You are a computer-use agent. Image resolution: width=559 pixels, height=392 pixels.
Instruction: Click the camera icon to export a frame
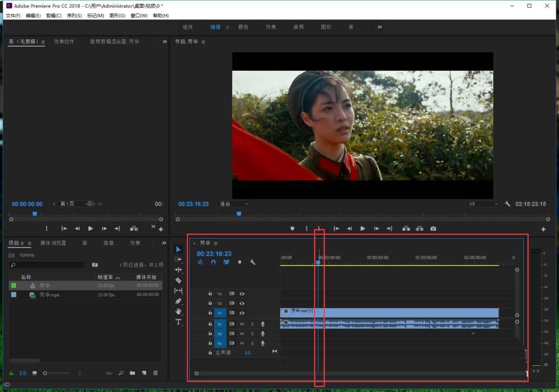[432, 228]
